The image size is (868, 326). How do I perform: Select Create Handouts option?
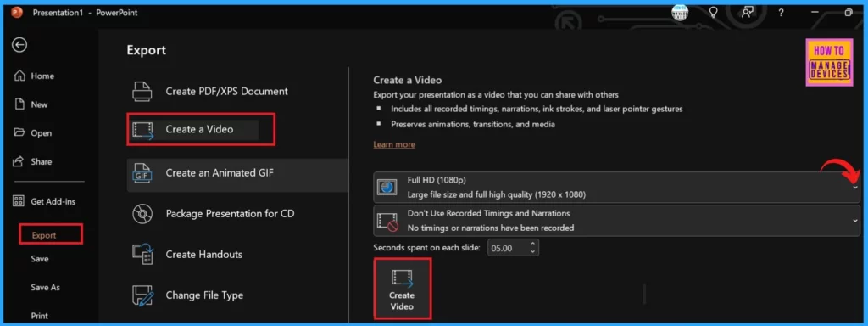(237, 255)
